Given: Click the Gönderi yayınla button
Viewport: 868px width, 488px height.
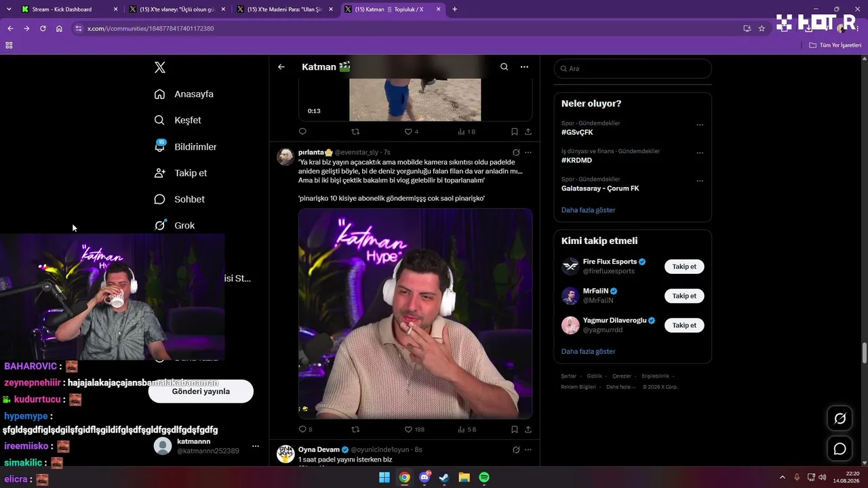Looking at the screenshot, I should tap(201, 391).
